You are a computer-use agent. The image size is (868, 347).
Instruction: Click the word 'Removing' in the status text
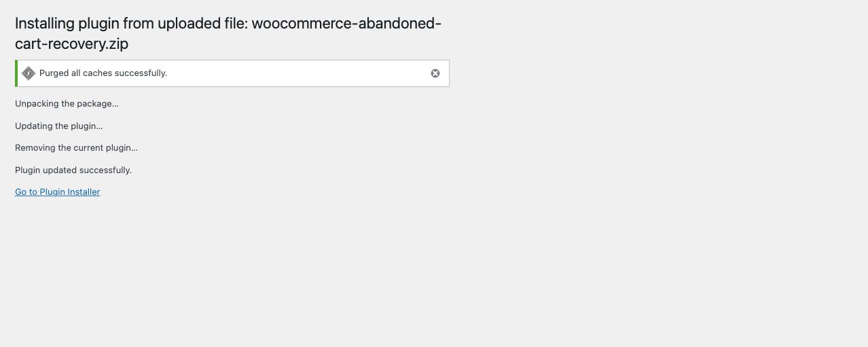[x=33, y=148]
